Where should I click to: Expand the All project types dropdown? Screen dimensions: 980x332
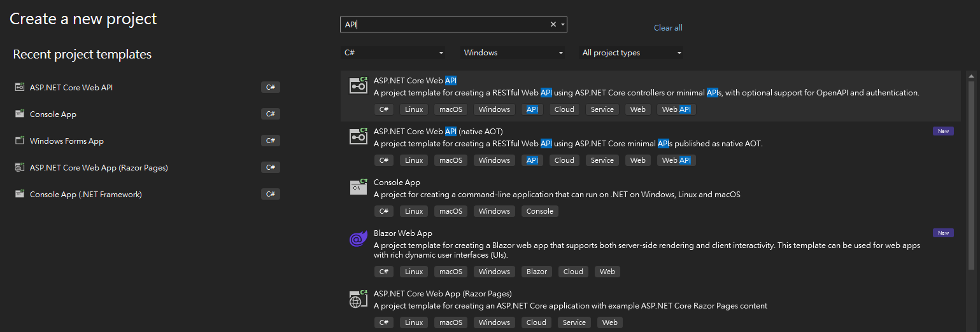[x=632, y=53]
